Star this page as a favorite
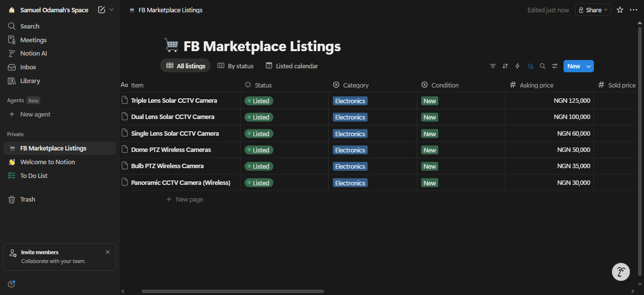The width and height of the screenshot is (644, 295). tap(620, 10)
